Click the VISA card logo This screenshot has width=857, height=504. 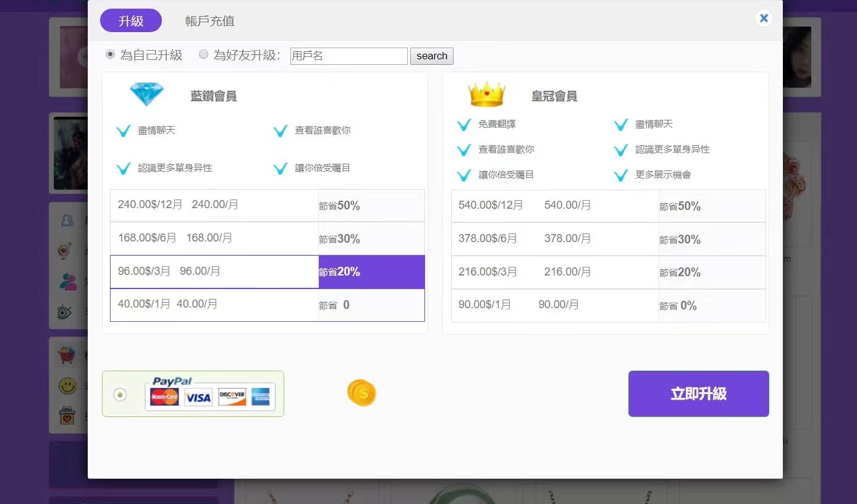pyautogui.click(x=198, y=397)
